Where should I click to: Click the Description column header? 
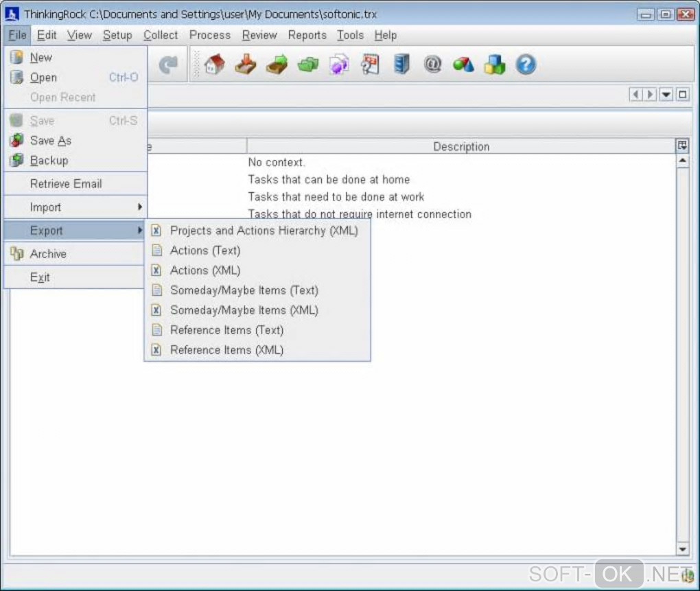coord(461,146)
